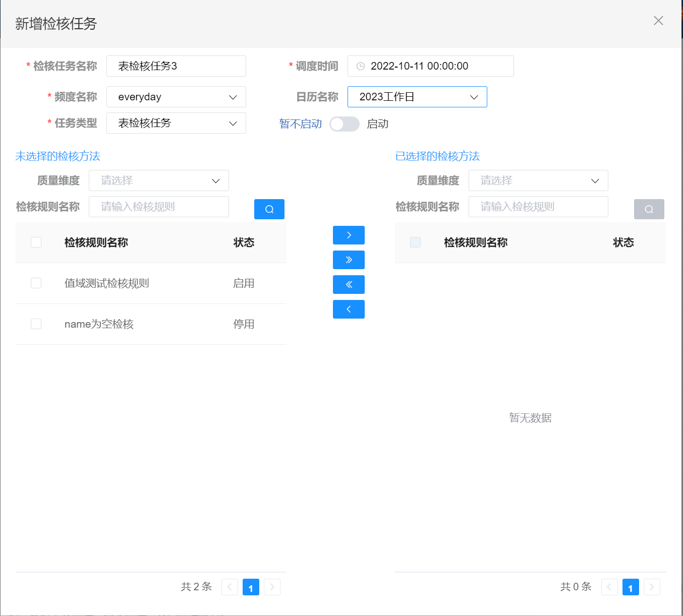
Task: Click the move selected right arrow button
Action: click(349, 235)
